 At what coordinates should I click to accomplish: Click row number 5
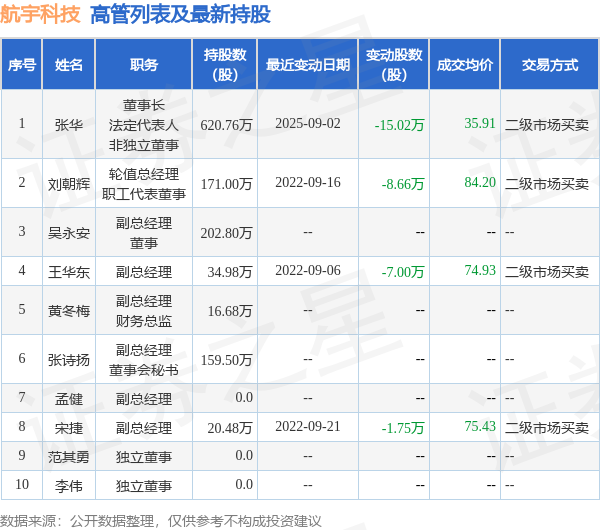(x=22, y=309)
